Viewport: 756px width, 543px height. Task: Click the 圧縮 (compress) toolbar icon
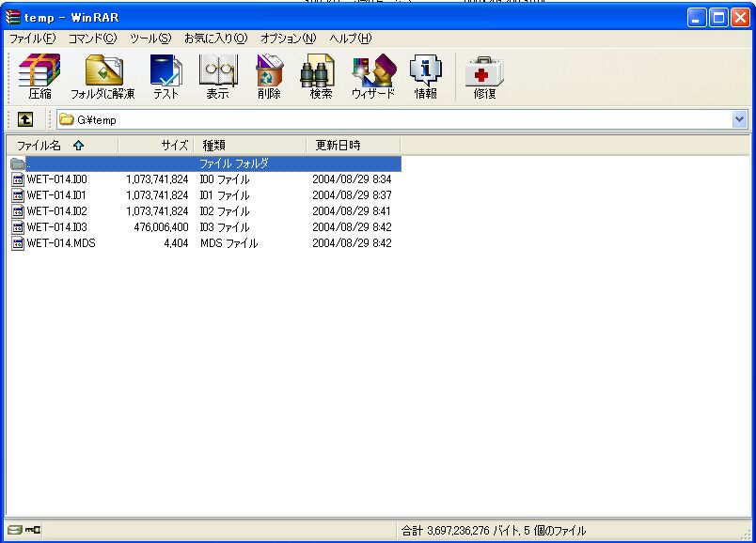[x=39, y=77]
